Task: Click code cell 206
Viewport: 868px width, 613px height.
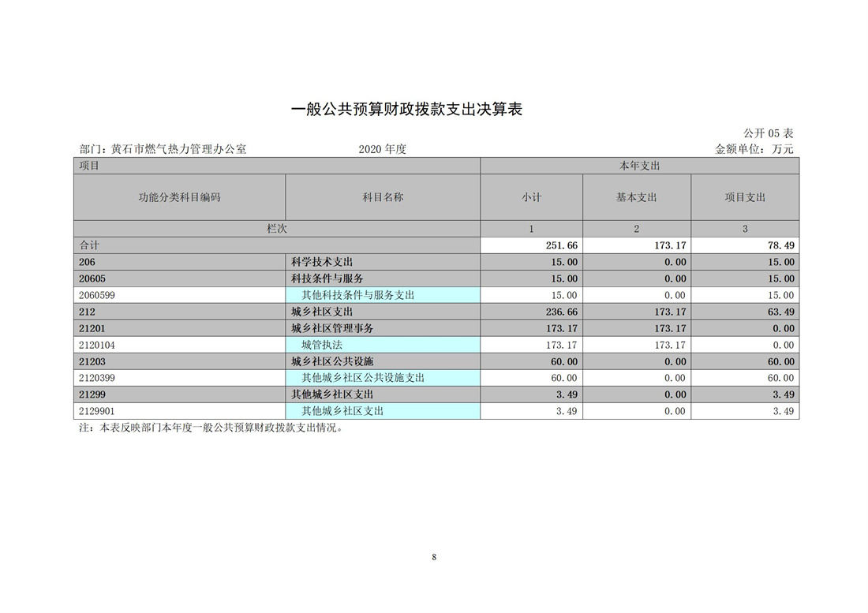Action: pyautogui.click(x=179, y=262)
